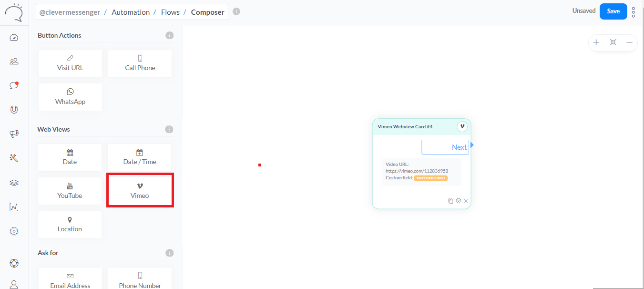Open the subscribers people icon in sidebar

[14, 61]
